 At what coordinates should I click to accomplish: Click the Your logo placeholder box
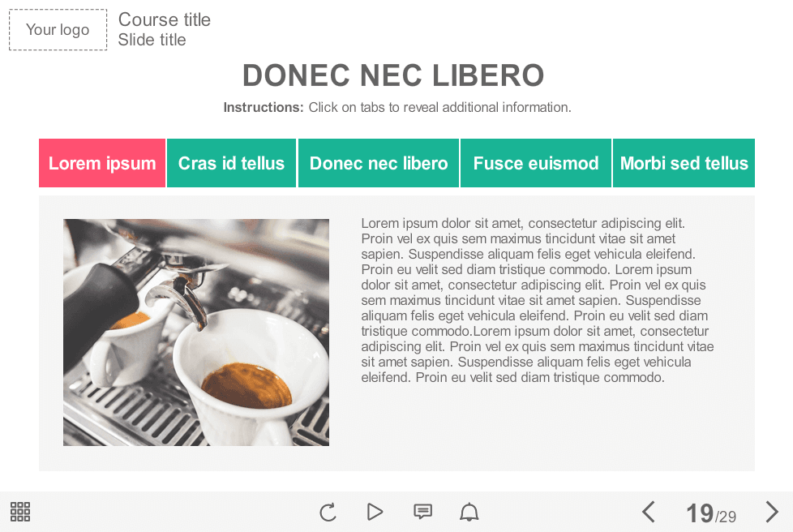[x=58, y=29]
